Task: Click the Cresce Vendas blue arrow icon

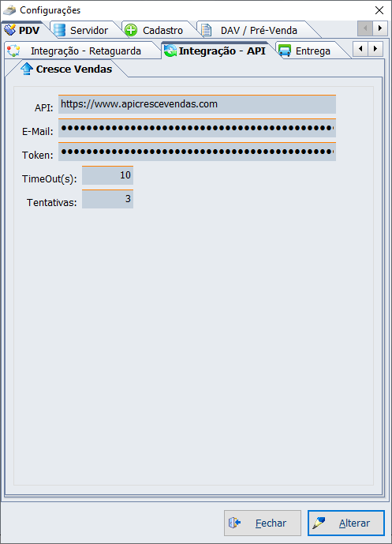Action: click(27, 69)
